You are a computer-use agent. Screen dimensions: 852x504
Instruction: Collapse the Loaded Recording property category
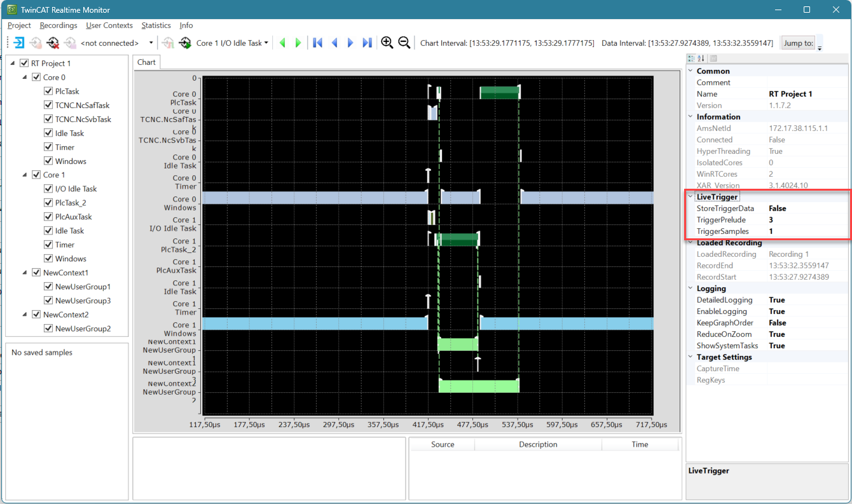click(691, 243)
